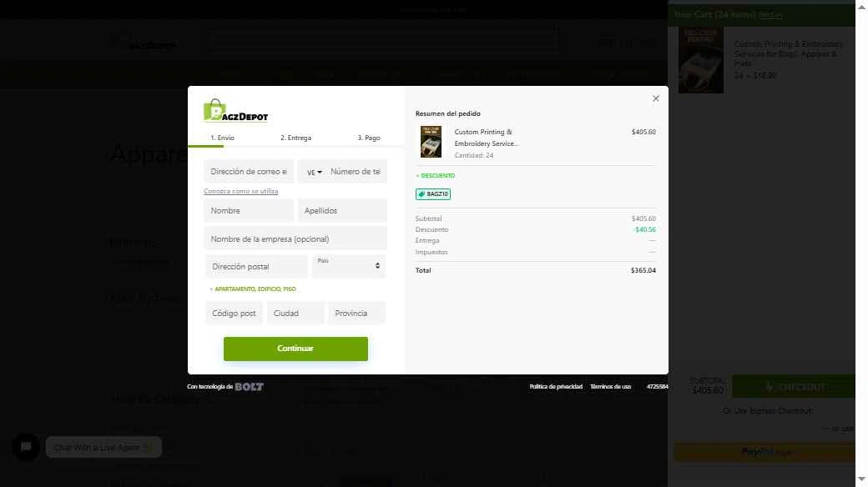Click the Cantidad: 24 text
868x487 pixels.
tap(474, 155)
